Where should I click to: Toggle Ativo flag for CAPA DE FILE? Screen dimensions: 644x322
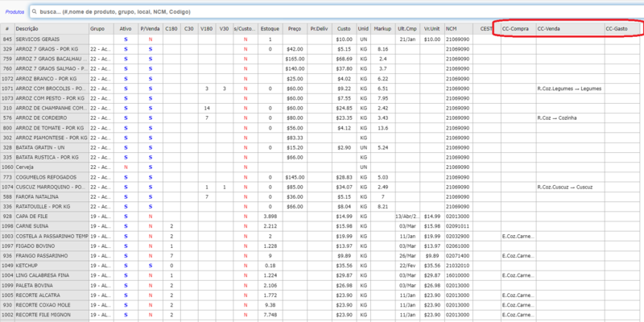(x=126, y=217)
